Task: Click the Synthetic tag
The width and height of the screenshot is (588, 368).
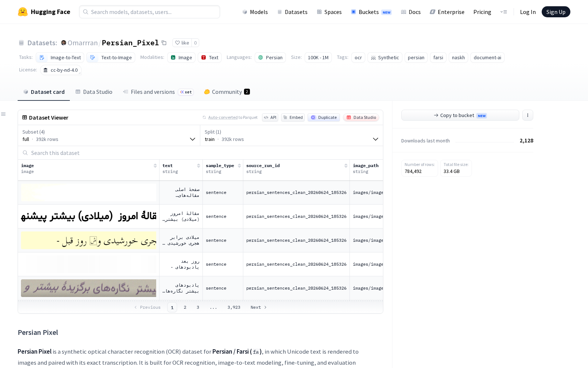Action: point(385,57)
